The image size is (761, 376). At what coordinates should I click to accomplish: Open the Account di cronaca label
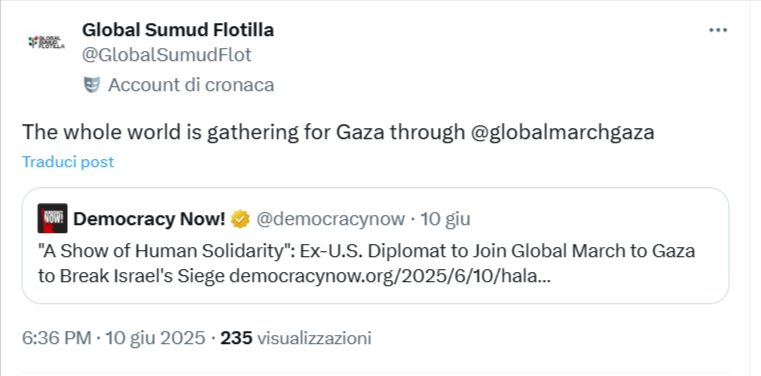coord(191,85)
